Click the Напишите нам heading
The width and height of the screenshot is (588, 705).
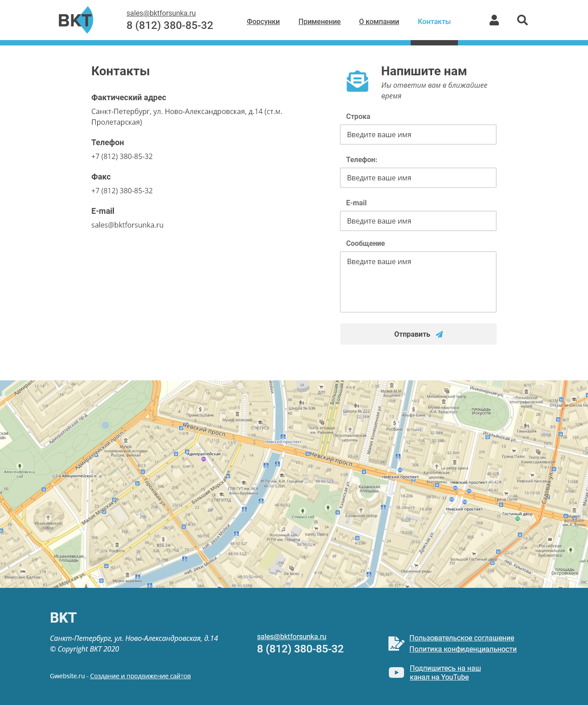424,71
